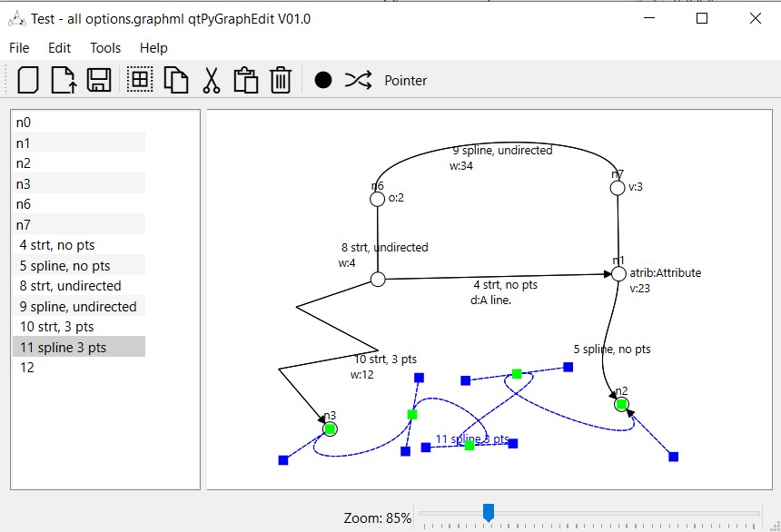The image size is (781, 532).
Task: Click the Select All grid icon
Action: [x=139, y=80]
